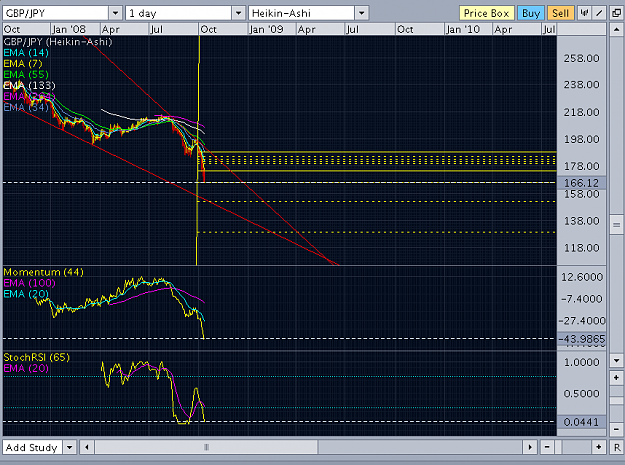Screen dimensions: 625x465
Task: Click the vertical price scale scrollbar handle
Action: pos(616,225)
